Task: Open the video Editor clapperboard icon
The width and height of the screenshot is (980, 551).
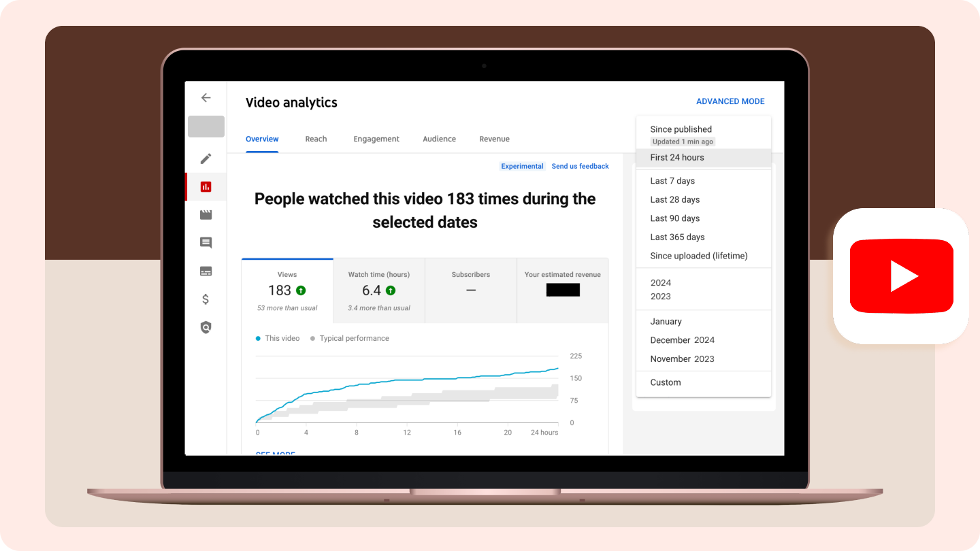Action: pyautogui.click(x=206, y=214)
